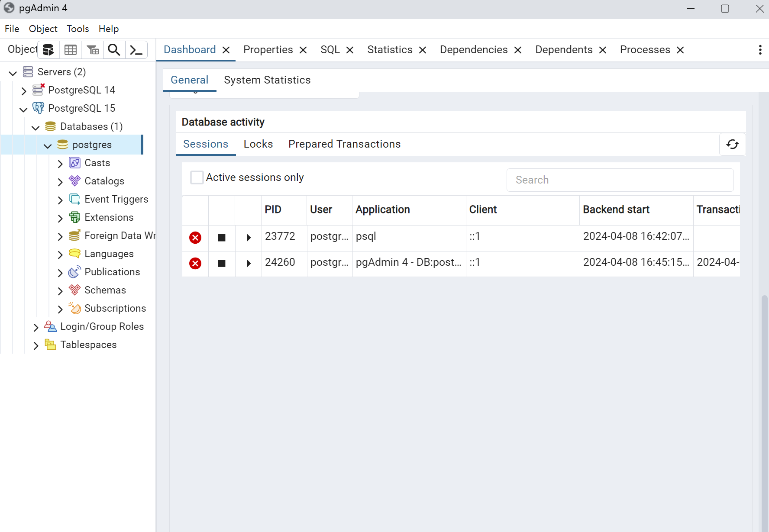Switch to the Processes tab
Screen dimensions: 769x532
point(645,50)
